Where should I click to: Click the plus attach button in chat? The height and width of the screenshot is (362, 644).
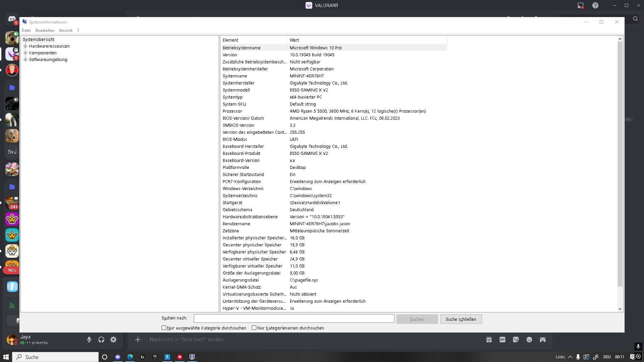138,340
